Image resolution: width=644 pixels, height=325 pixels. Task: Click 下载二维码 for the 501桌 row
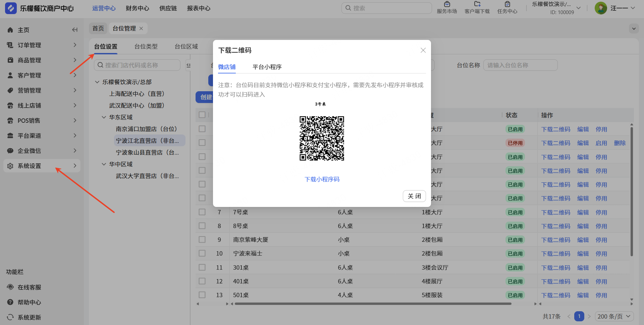coord(556,295)
